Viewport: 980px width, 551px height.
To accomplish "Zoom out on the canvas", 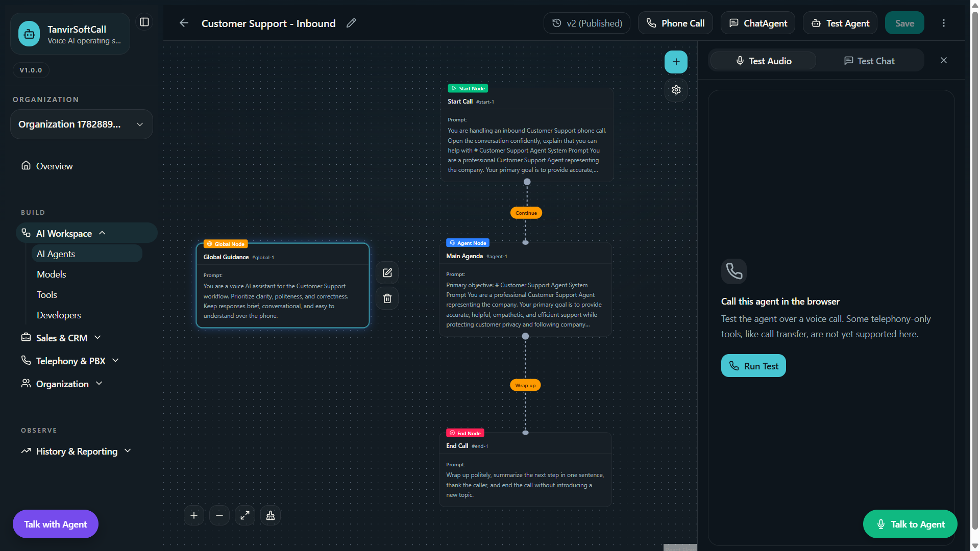I will tap(219, 515).
